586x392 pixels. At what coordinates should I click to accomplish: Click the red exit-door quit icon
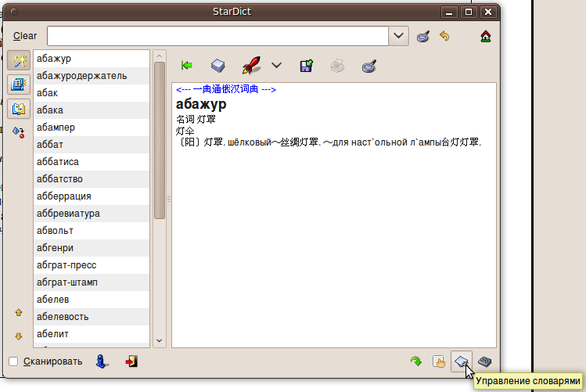pos(131,361)
